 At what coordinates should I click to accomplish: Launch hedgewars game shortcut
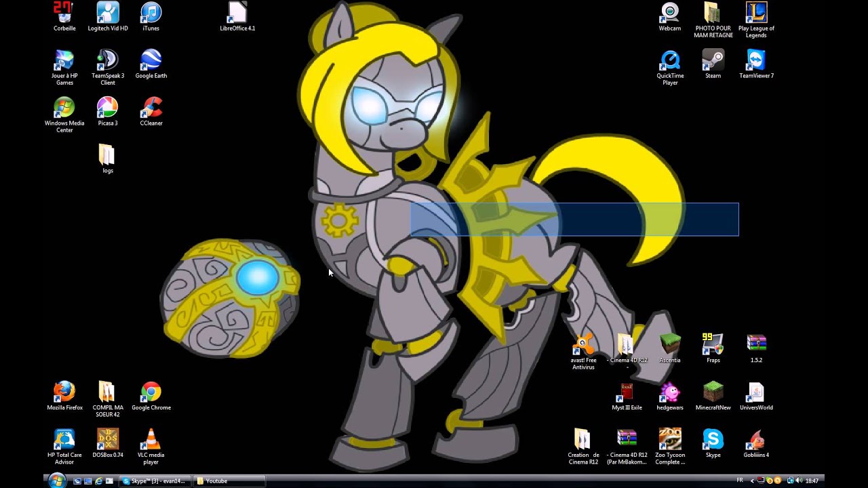point(669,396)
